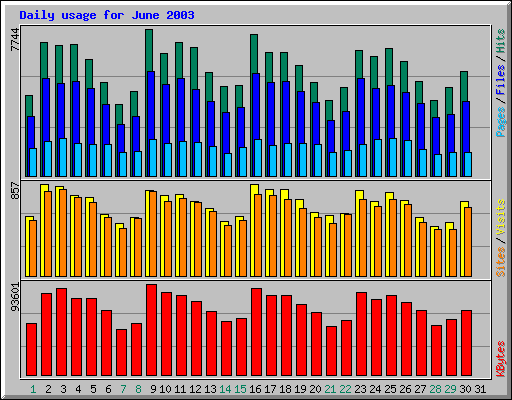Click weekend day label 22
Viewport: 512px width, 400px height.
click(345, 389)
